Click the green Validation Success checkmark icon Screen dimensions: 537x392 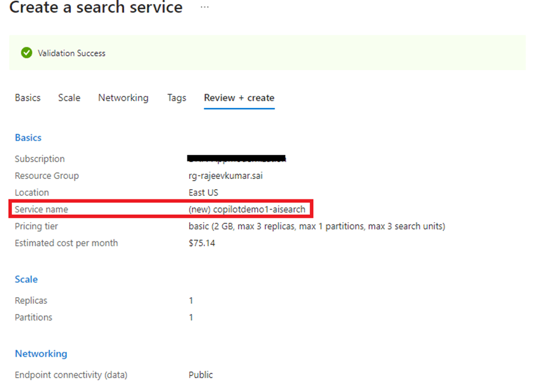click(26, 53)
